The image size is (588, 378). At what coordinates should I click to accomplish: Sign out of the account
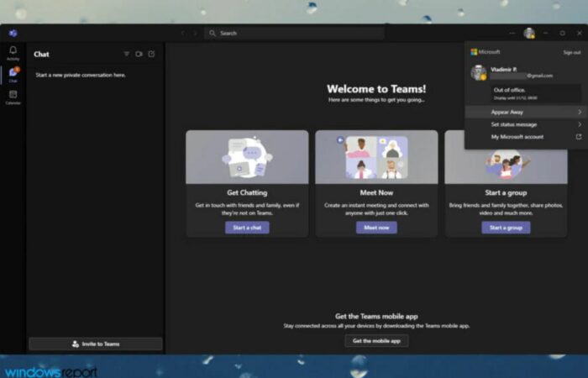click(x=572, y=52)
